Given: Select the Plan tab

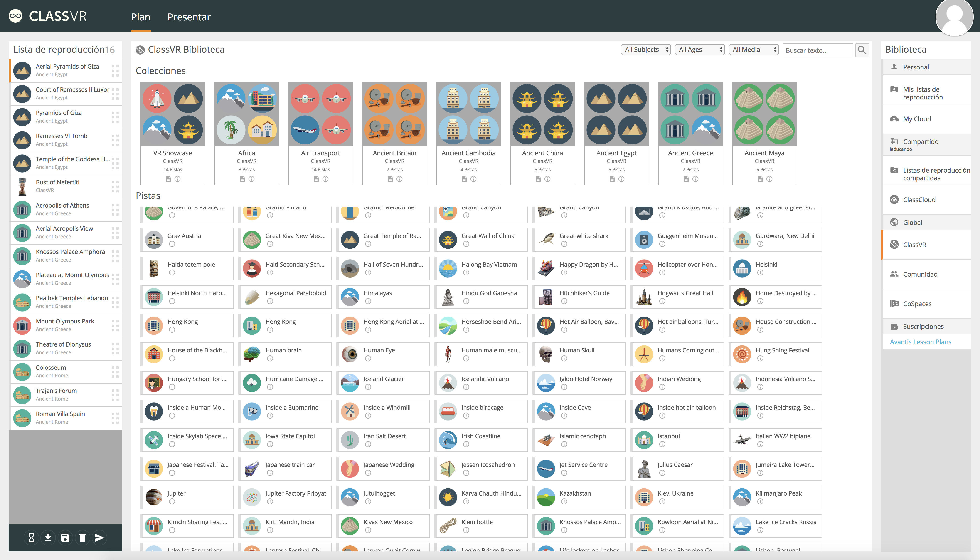Looking at the screenshot, I should point(141,17).
